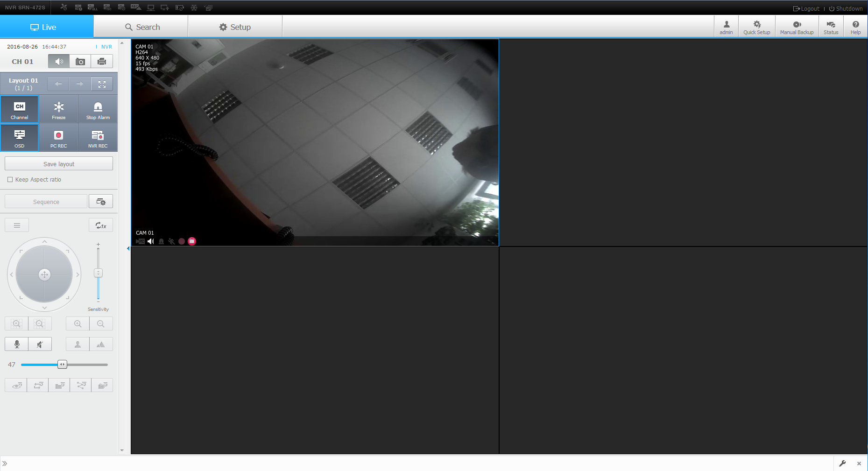The width and height of the screenshot is (868, 471).
Task: Freeze the live video
Action: click(59, 109)
